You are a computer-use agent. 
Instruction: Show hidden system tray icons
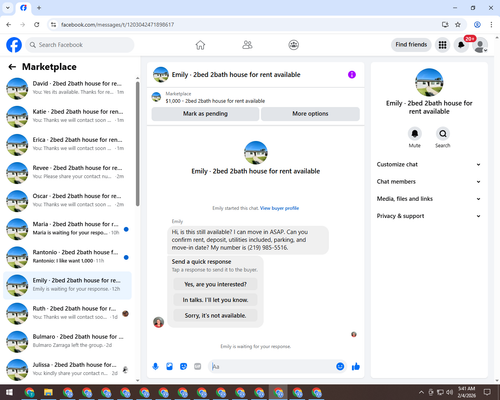click(421, 392)
